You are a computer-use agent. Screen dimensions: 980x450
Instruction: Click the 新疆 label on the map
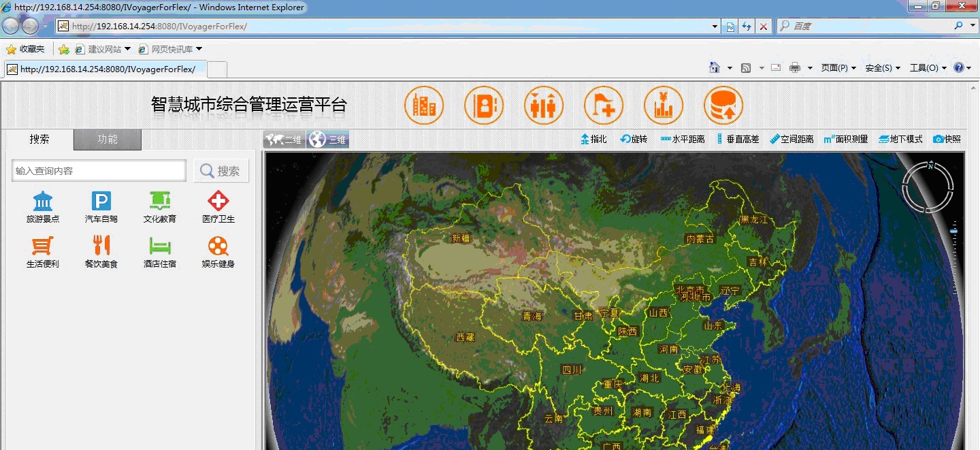point(461,238)
